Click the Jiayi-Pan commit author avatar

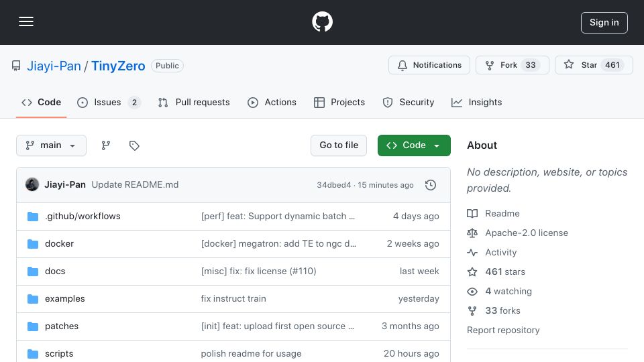tap(32, 185)
